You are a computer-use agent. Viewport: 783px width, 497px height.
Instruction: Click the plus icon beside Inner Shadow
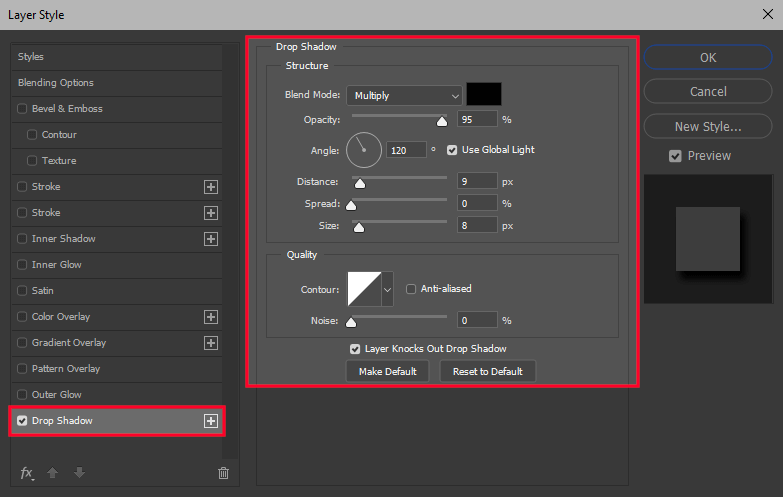(211, 239)
